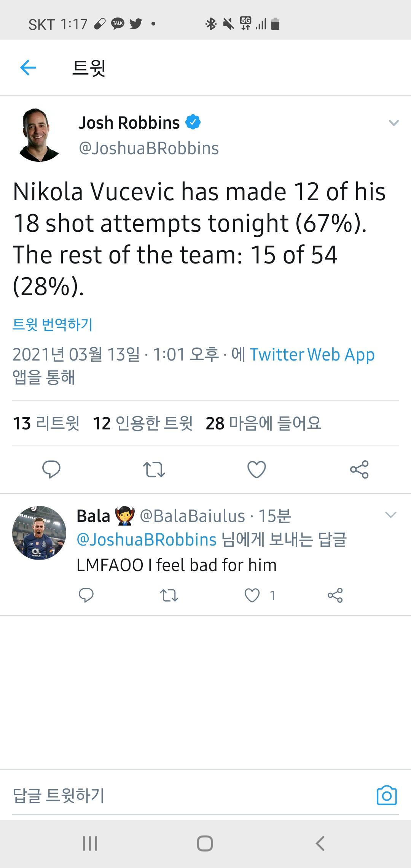The image size is (411, 868).
Task: Tap the 답글 트윗하기 reply field
Action: pyautogui.click(x=152, y=795)
